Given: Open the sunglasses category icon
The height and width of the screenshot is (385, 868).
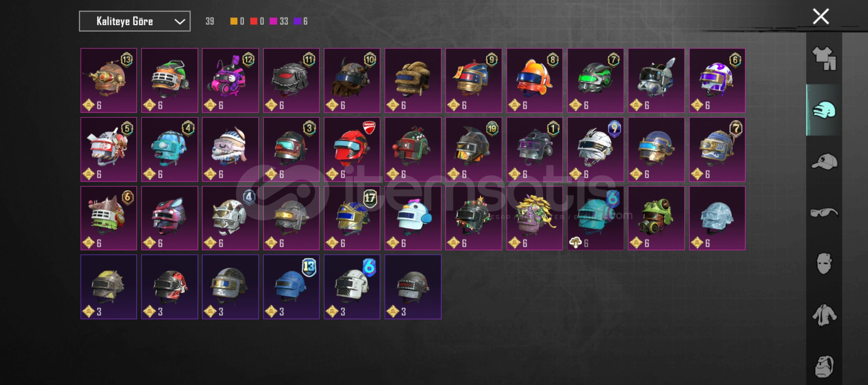Looking at the screenshot, I should point(824,213).
